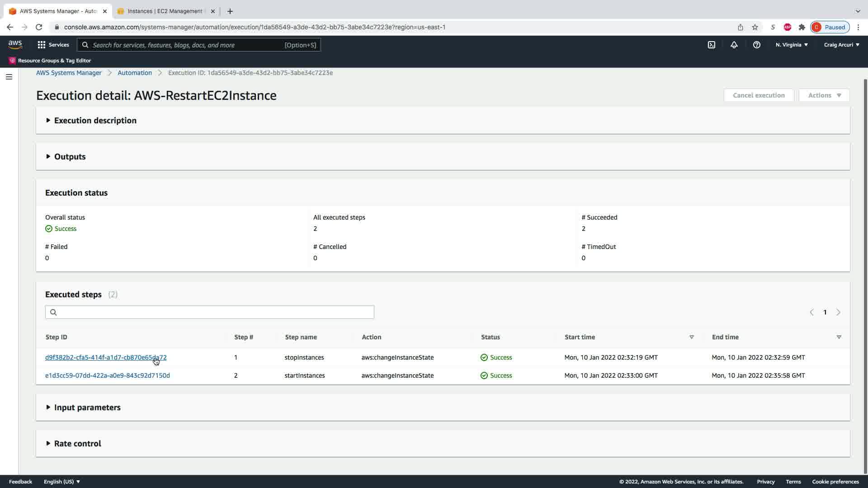Open the help question mark icon
The image size is (868, 488).
(757, 45)
